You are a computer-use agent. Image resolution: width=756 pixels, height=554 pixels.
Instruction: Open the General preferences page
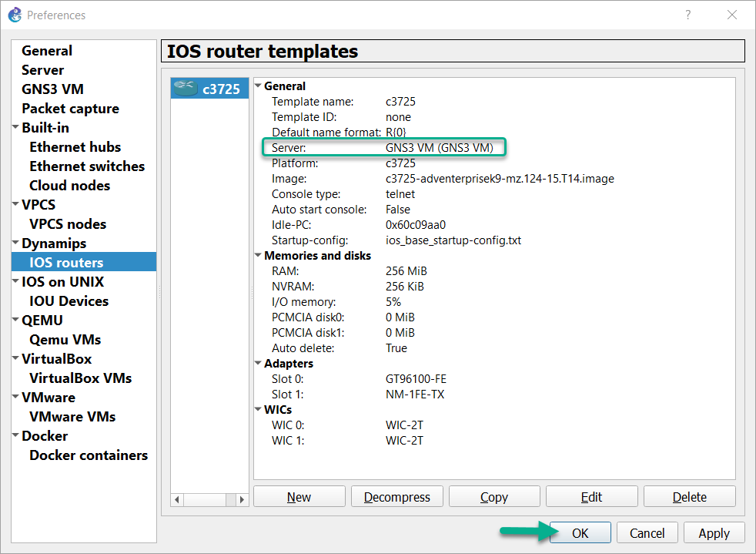(47, 50)
